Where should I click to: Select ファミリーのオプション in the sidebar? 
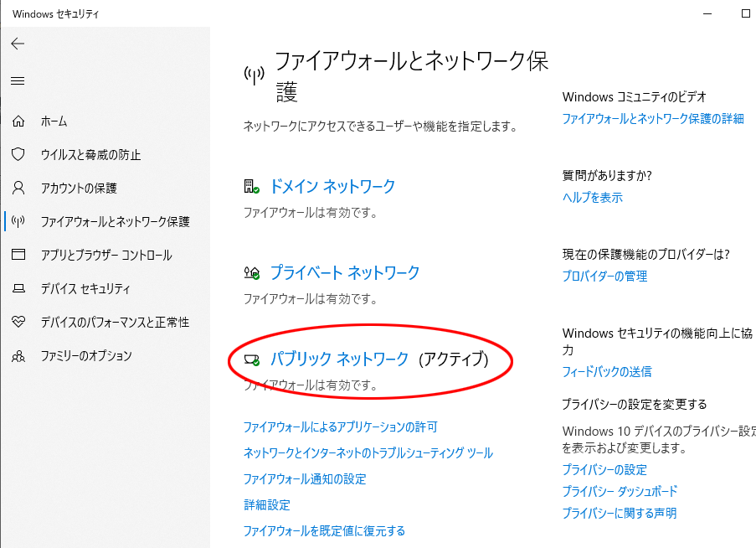[x=86, y=355]
